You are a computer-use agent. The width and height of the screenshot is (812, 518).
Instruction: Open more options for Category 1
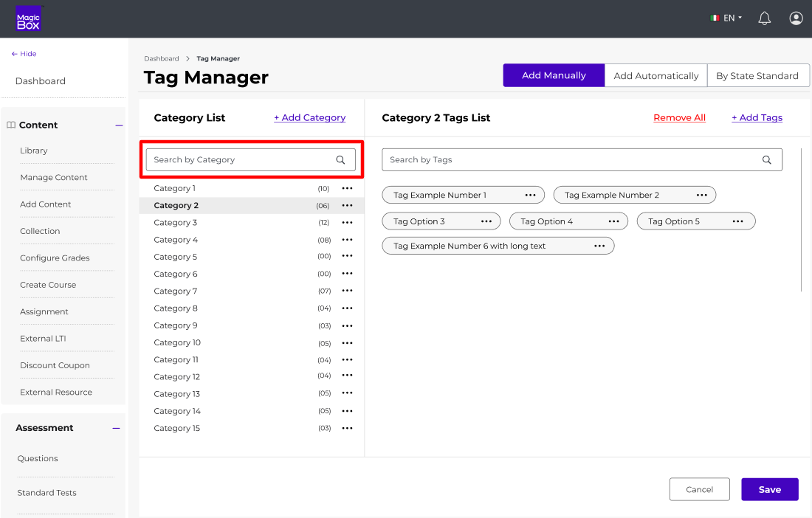347,188
